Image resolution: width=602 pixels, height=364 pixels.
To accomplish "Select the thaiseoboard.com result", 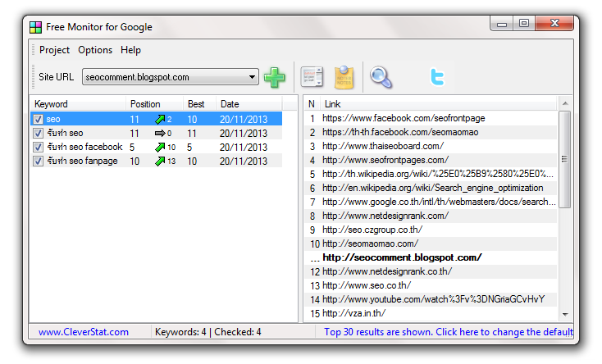I will point(383,146).
